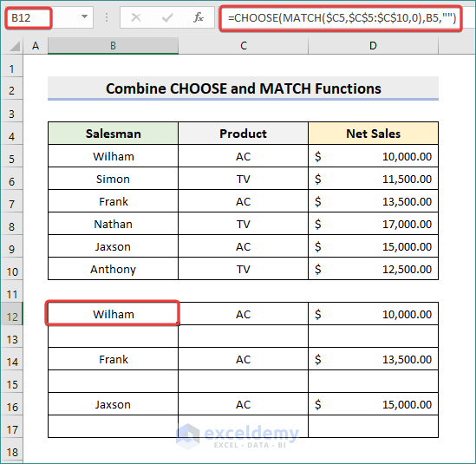Select result net sales '15,000.00' in row 16

373,404
